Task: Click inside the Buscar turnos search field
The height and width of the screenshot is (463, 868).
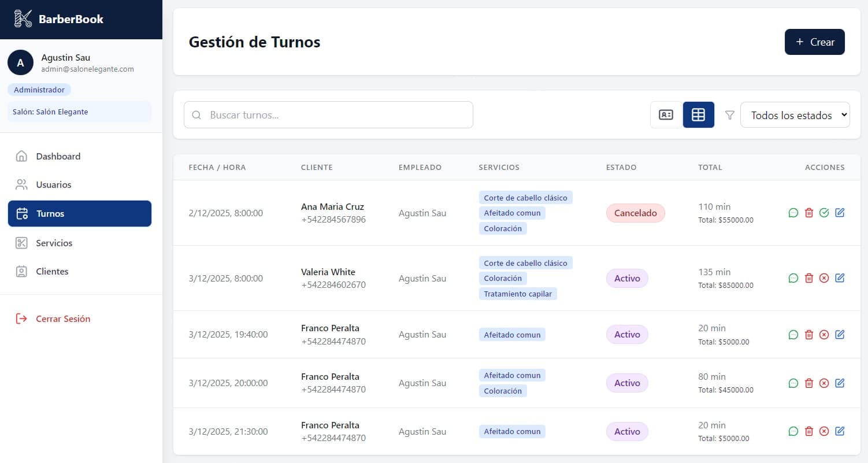Action: tap(328, 114)
